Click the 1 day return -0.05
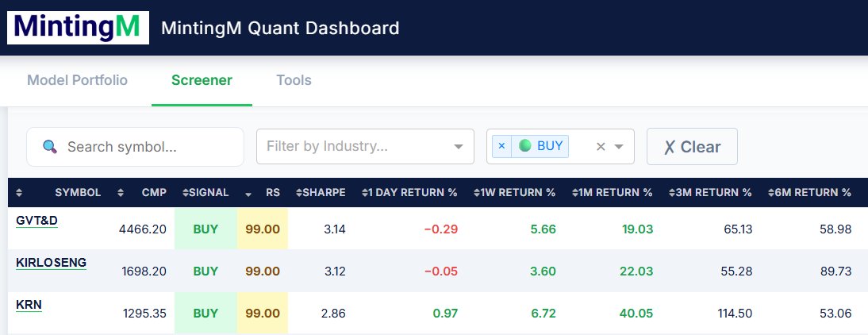 click(441, 271)
